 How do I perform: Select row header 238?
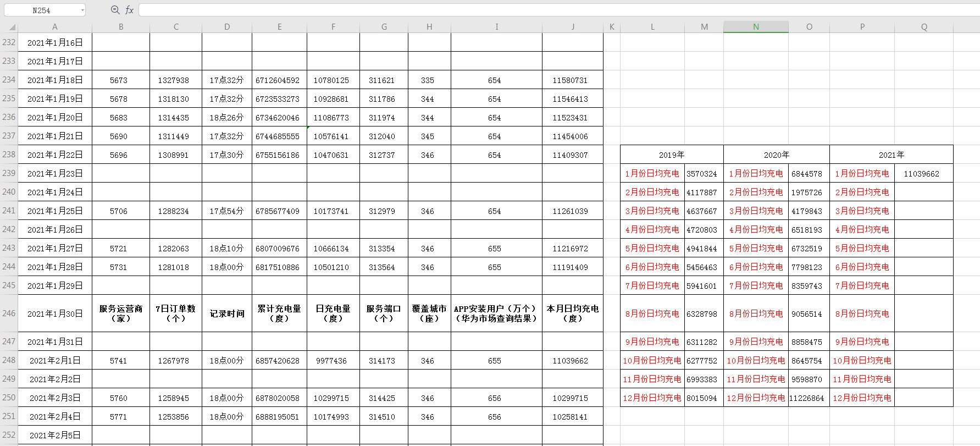coord(9,155)
